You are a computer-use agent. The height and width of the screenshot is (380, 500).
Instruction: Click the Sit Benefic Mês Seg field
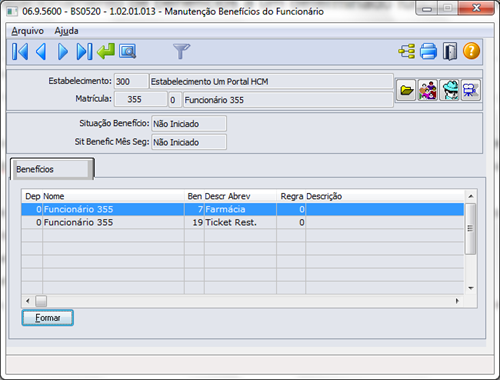tap(189, 142)
